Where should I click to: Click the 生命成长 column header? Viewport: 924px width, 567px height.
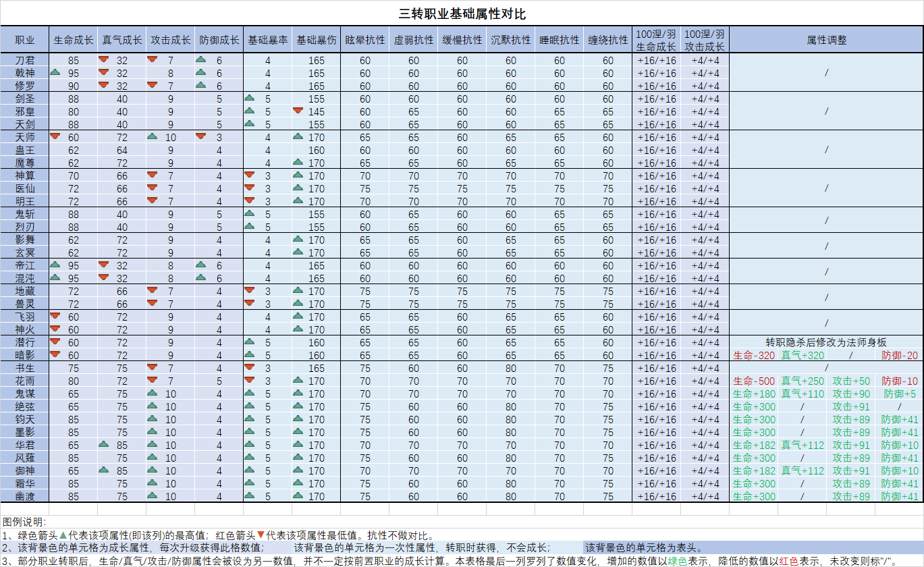74,40
